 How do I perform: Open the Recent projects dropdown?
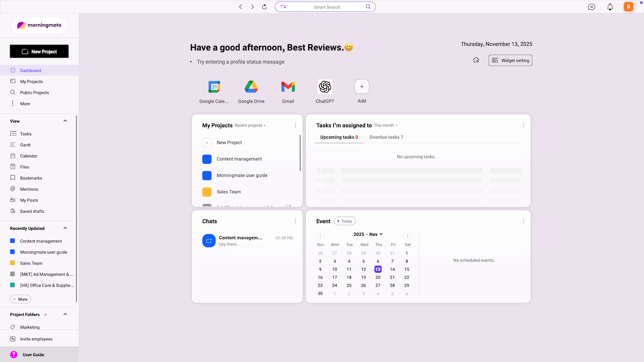pyautogui.click(x=249, y=125)
